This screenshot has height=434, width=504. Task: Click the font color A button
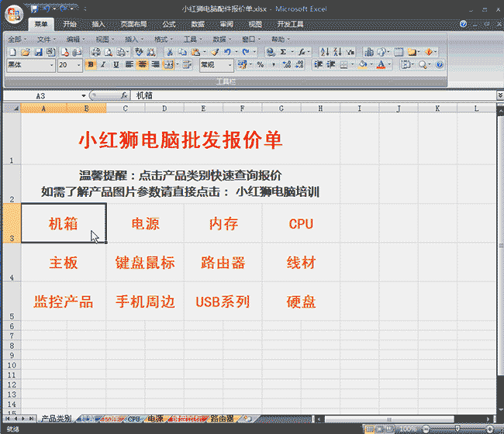(381, 65)
